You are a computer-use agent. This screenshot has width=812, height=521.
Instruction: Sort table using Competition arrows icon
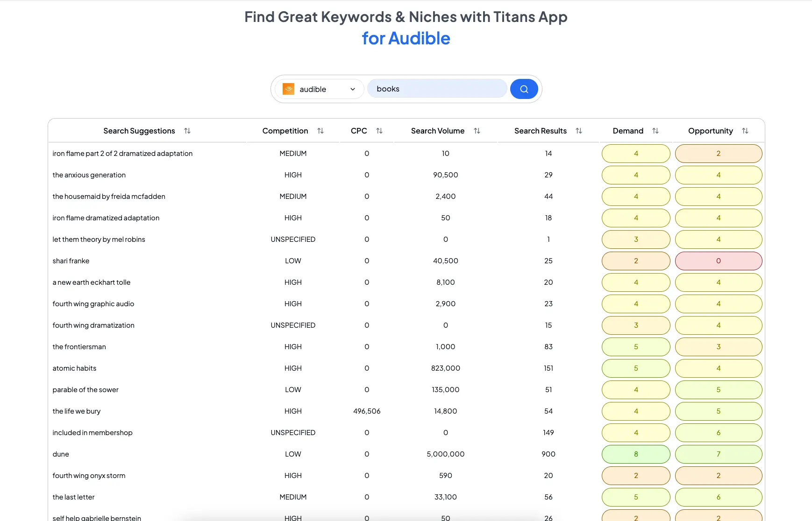321,131
